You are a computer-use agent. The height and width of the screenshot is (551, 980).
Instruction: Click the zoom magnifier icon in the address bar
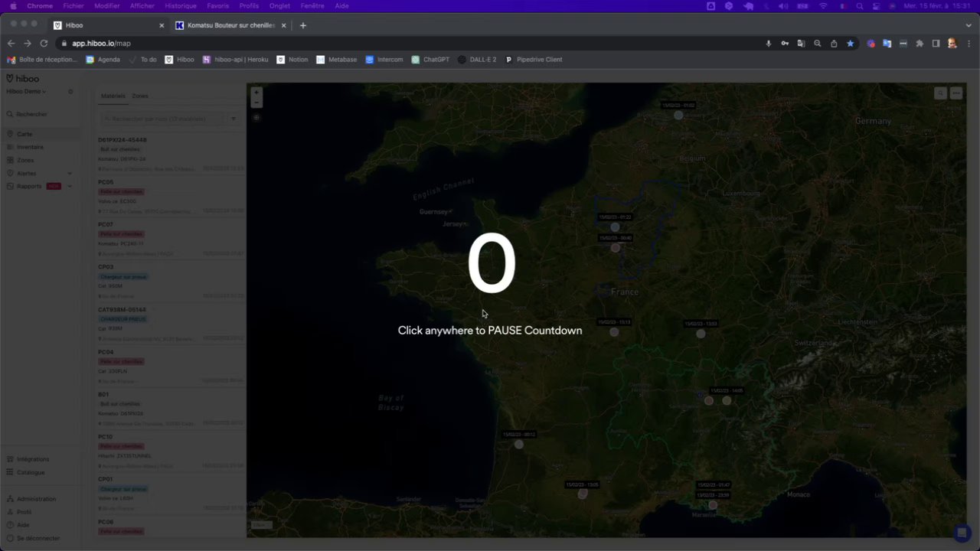(818, 44)
